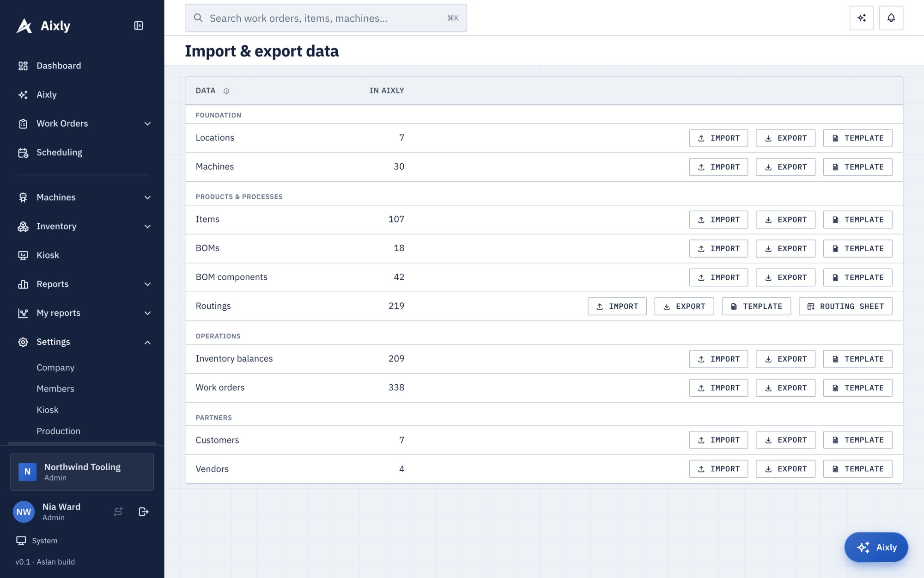Export Machines data
This screenshot has height=578, width=924.
coord(785,167)
